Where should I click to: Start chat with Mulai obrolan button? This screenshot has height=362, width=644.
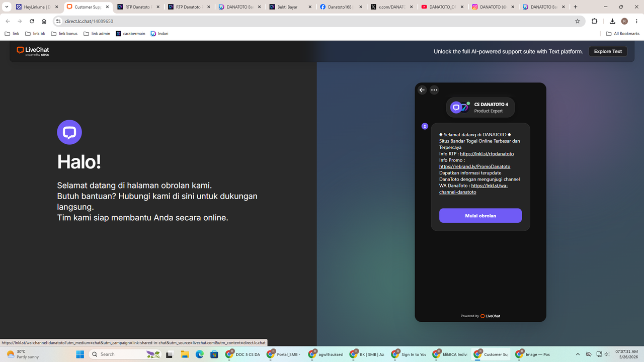pyautogui.click(x=480, y=216)
